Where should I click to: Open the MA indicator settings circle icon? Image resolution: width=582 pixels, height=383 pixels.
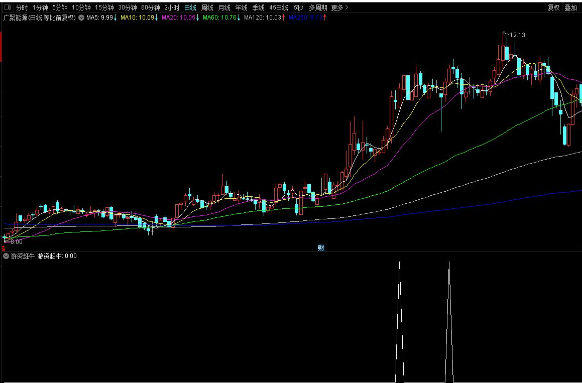pyautogui.click(x=81, y=17)
